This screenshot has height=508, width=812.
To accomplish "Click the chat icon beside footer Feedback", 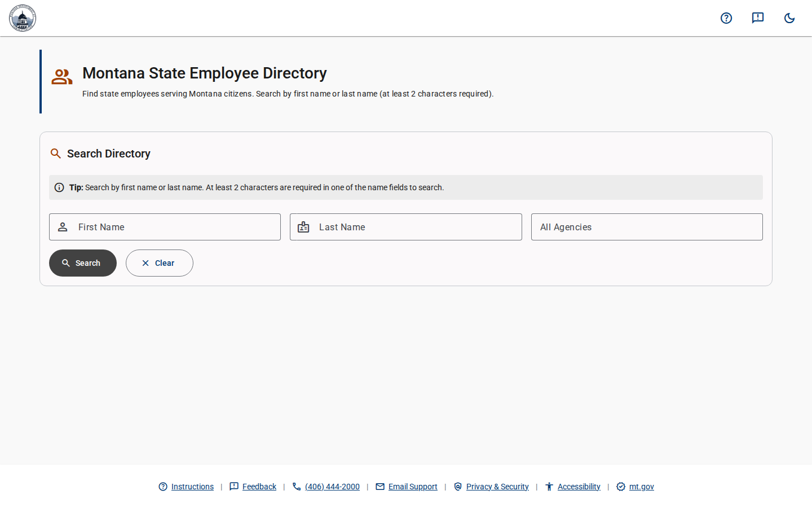I will [234, 487].
